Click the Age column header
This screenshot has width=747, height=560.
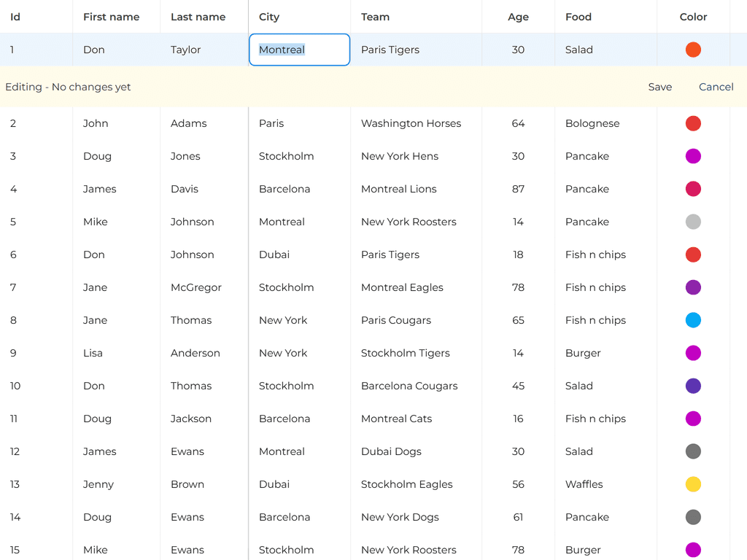518,17
